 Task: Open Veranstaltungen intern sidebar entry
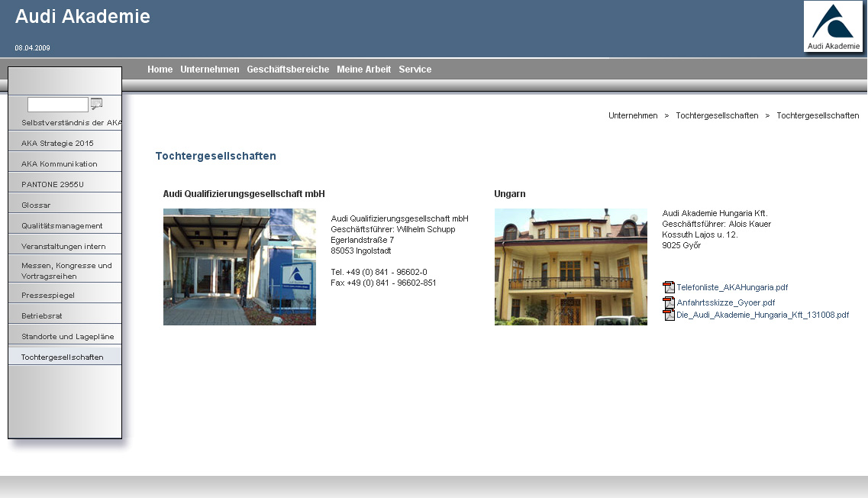tap(65, 246)
